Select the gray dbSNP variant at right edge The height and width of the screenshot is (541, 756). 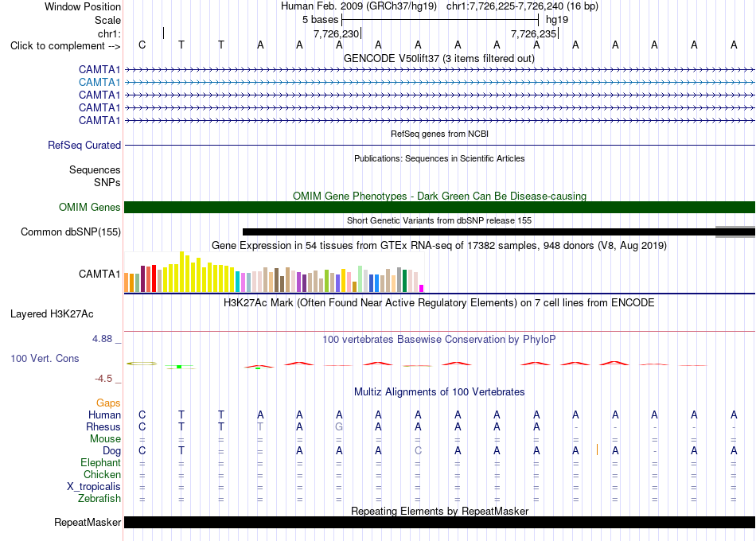[735, 232]
